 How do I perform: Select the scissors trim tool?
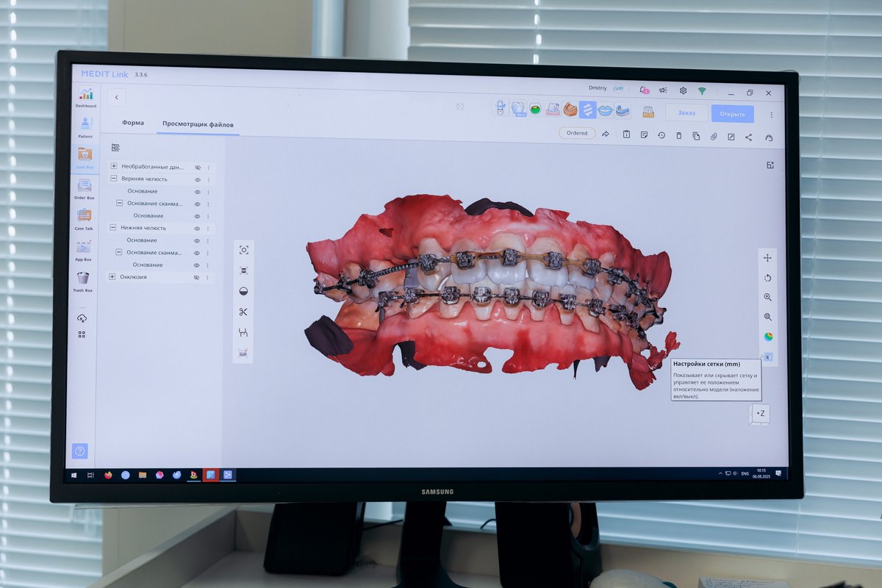[243, 312]
